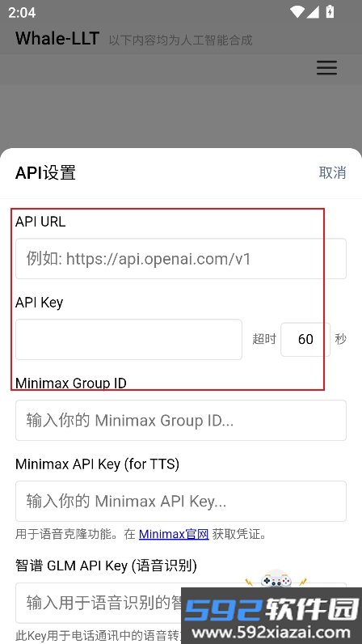Tap the Whale-LLT title
The height and width of the screenshot is (644, 362).
point(57,38)
